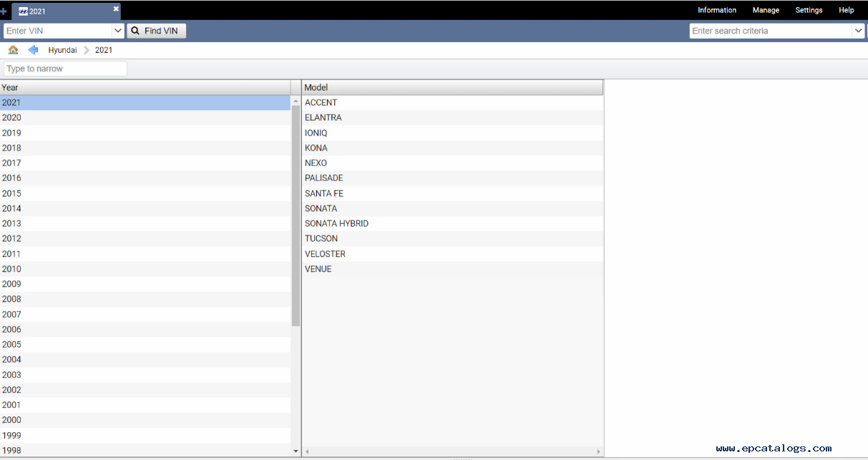Select year 2006

(x=145, y=329)
